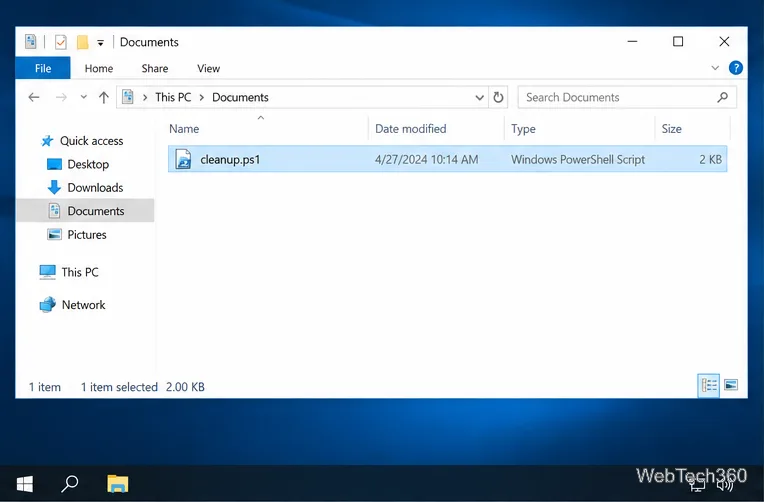Click the 2 KB size cell
The width and height of the screenshot is (764, 502).
pyautogui.click(x=710, y=159)
